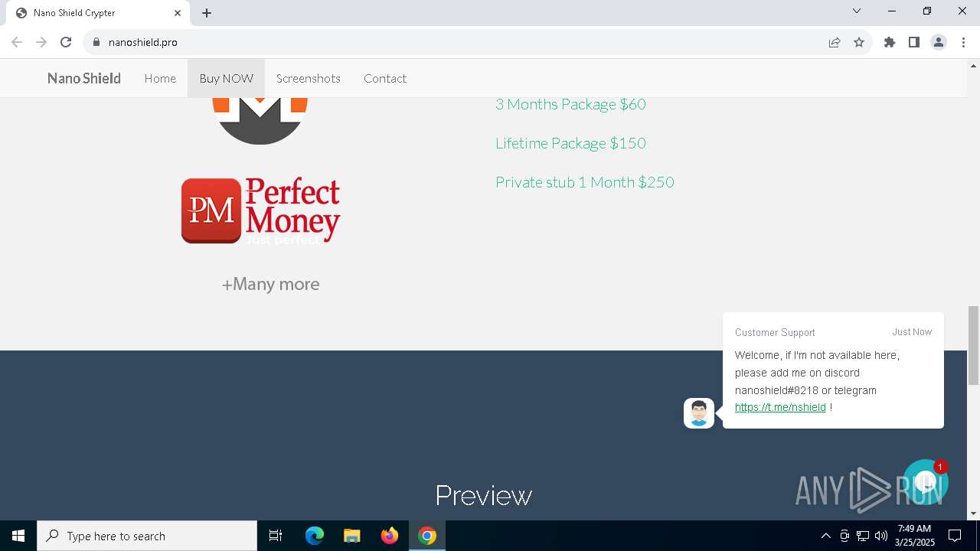
Task: Open the chat widget bubble
Action: (926, 482)
